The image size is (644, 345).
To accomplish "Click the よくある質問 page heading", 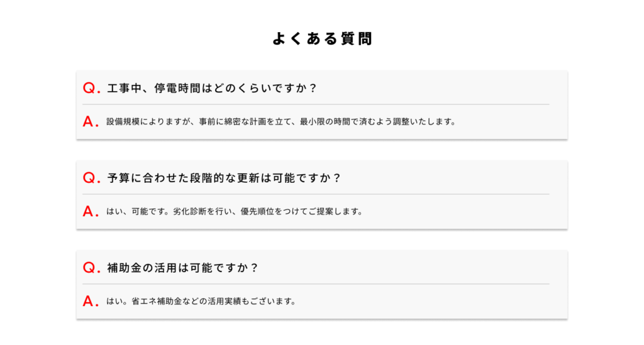I will coord(322,39).
